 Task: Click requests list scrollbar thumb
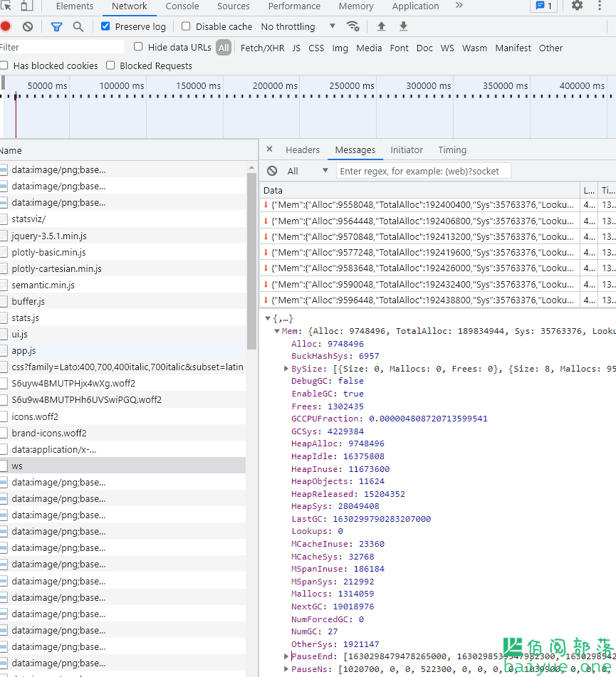click(251, 261)
